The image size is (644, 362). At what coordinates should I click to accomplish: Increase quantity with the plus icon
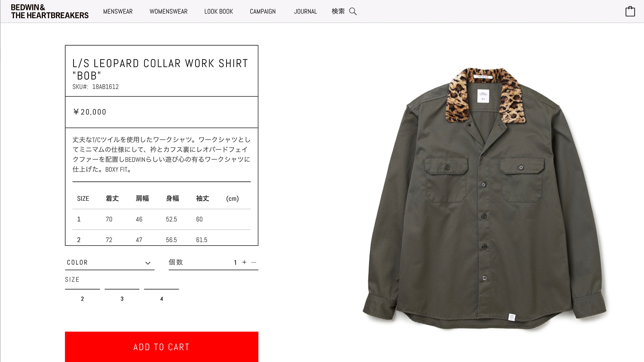click(x=244, y=262)
